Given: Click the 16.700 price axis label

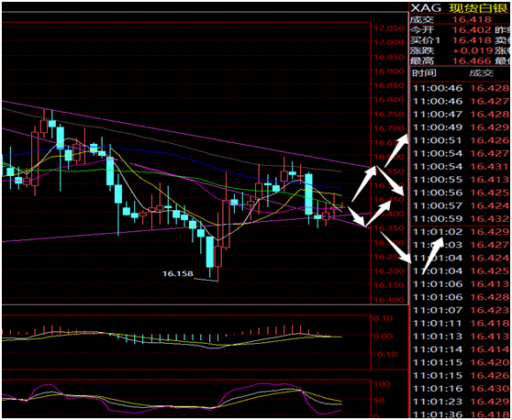Looking at the screenshot, I should [x=389, y=128].
